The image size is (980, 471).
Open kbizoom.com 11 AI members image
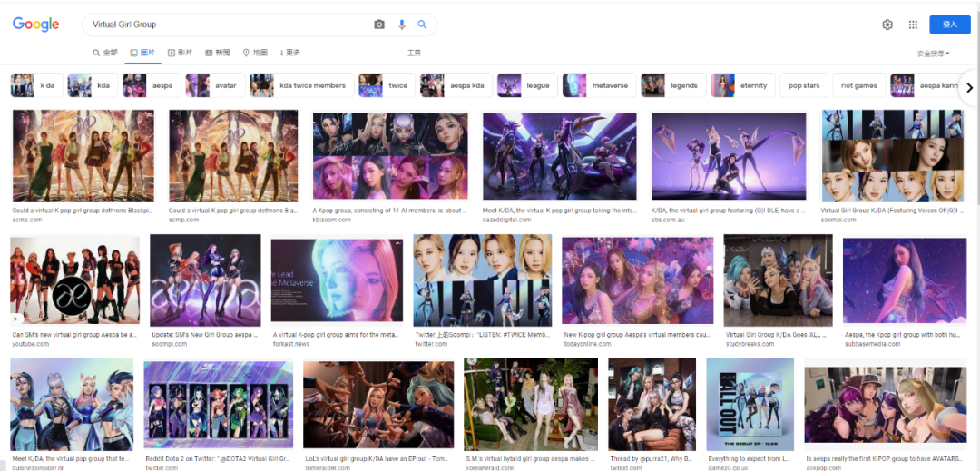[x=390, y=155]
